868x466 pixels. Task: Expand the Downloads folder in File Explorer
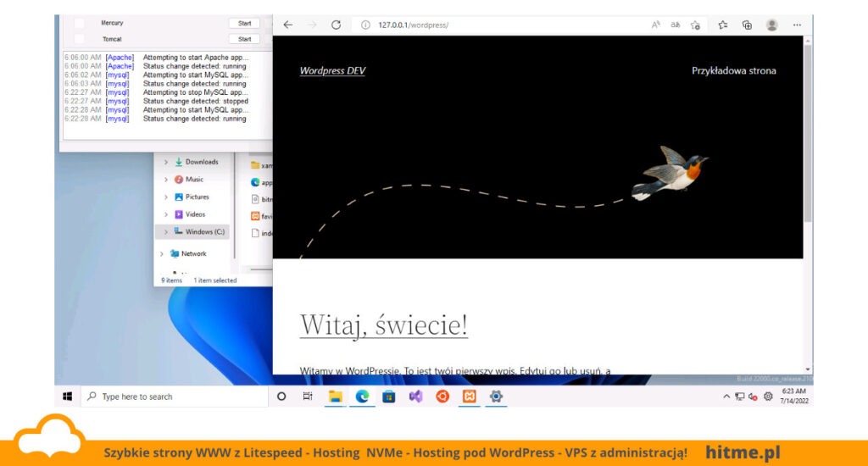click(x=165, y=162)
